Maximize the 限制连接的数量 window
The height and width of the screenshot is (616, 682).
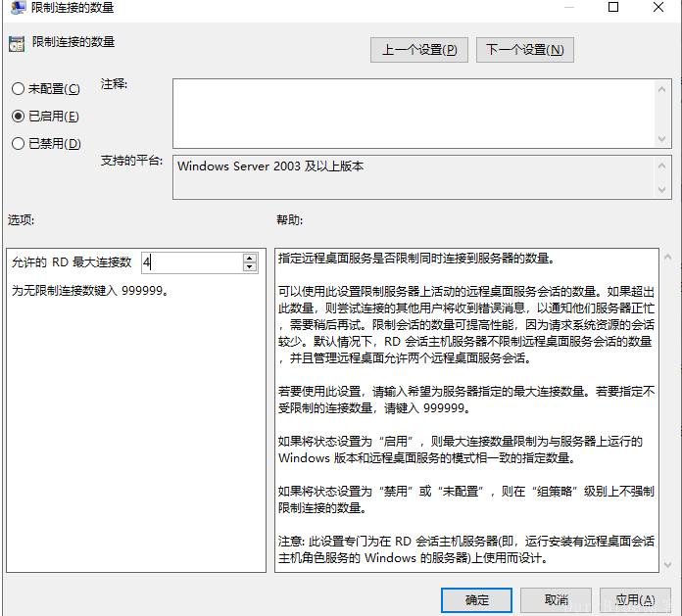pyautogui.click(x=613, y=7)
